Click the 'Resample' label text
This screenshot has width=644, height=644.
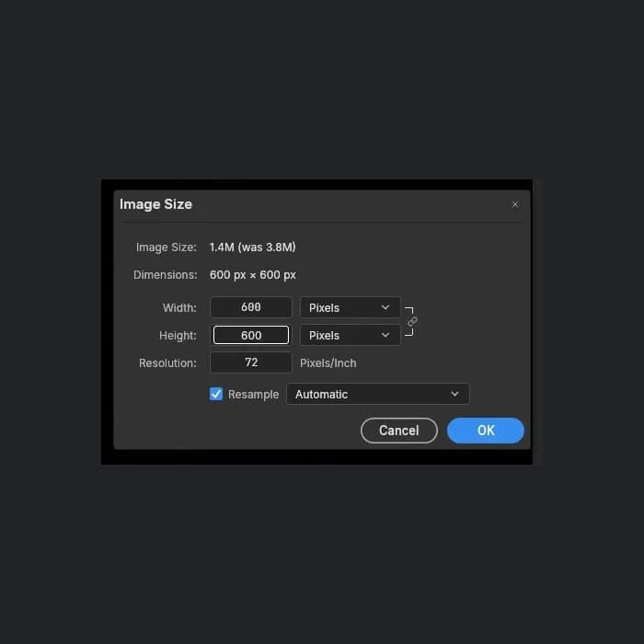[x=253, y=395]
